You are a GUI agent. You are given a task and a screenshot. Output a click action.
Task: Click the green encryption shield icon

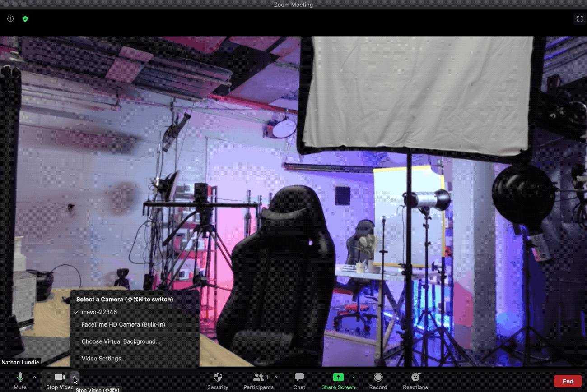pos(25,19)
